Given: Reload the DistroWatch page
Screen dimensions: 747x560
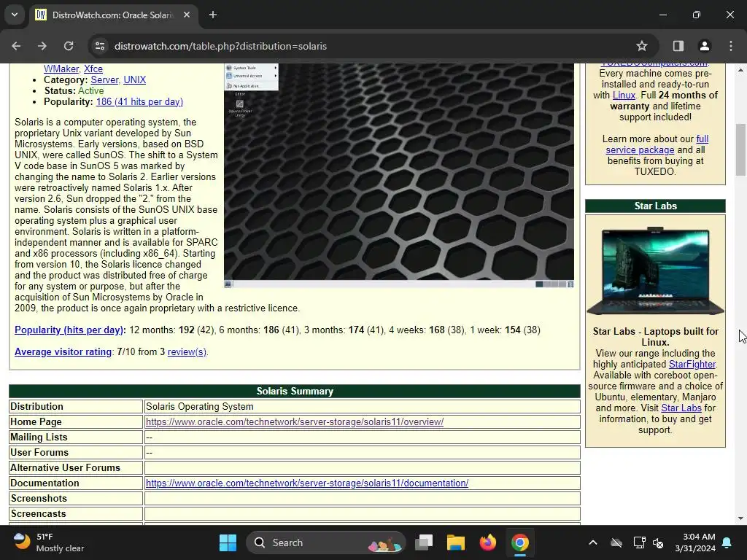Looking at the screenshot, I should [69, 46].
